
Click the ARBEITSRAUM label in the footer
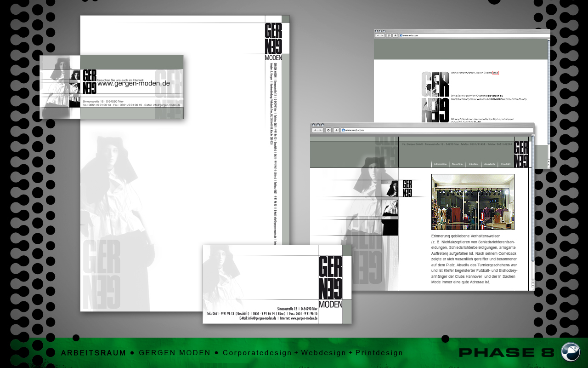93,353
